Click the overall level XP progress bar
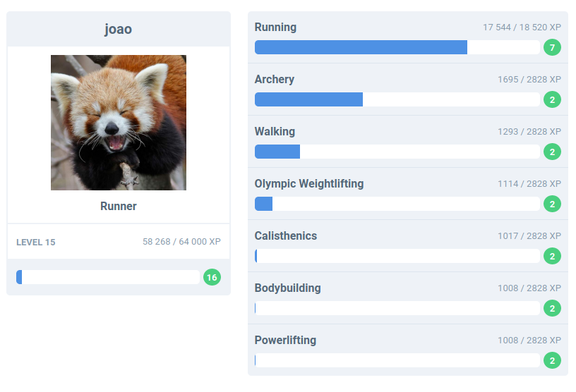576x392 pixels. point(108,277)
